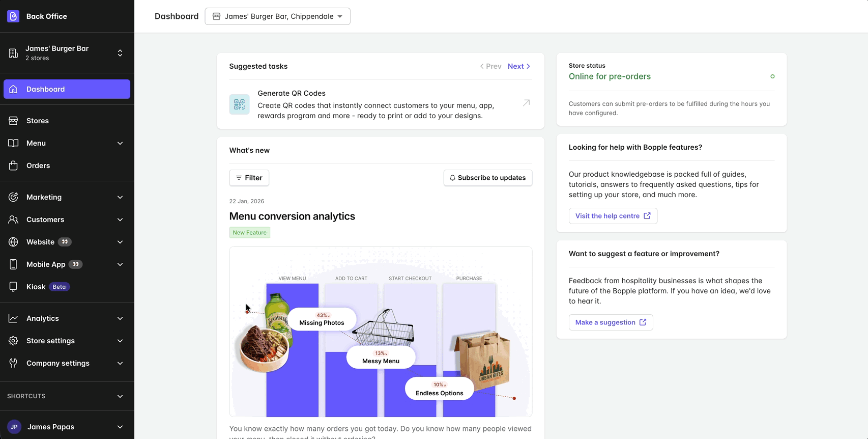Open the James' Burger Bar company switcher
The height and width of the screenshot is (439, 868).
click(67, 53)
